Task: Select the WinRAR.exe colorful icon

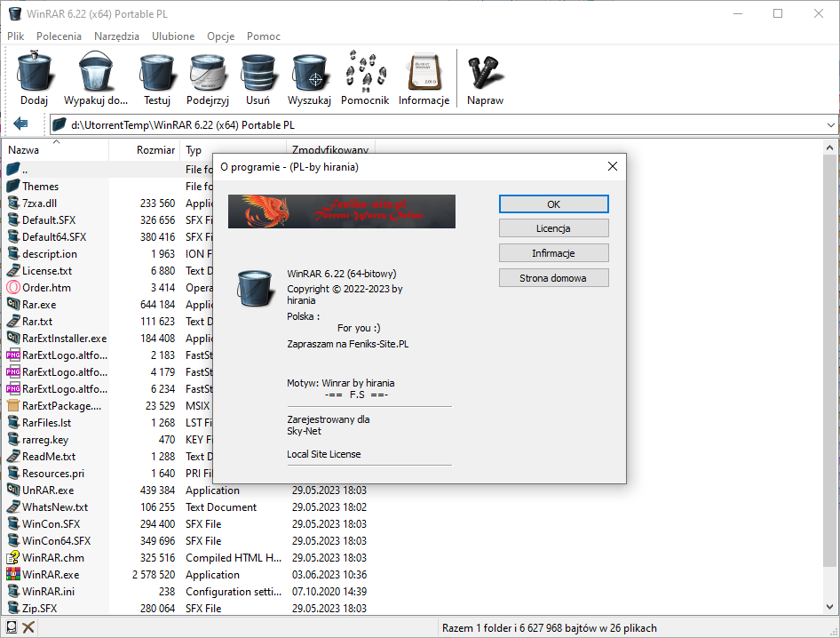Action: coord(12,574)
